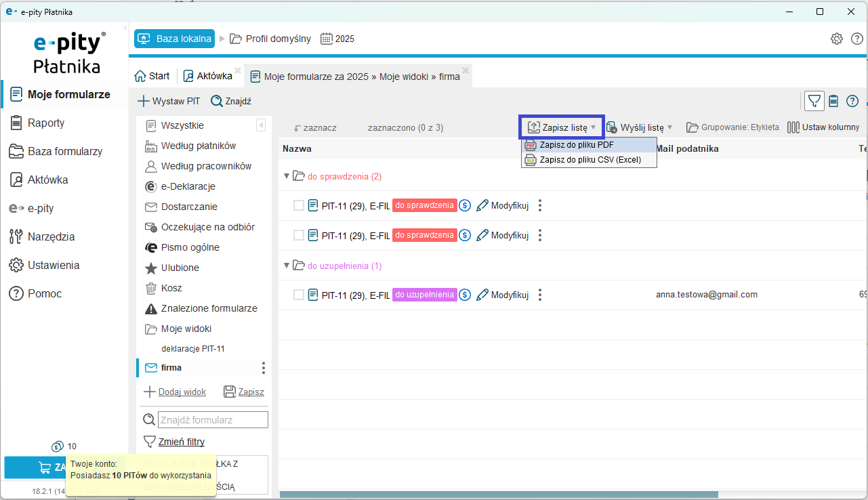Select the checkbox for do uzupełnienia form
868x500 pixels.
click(x=299, y=295)
